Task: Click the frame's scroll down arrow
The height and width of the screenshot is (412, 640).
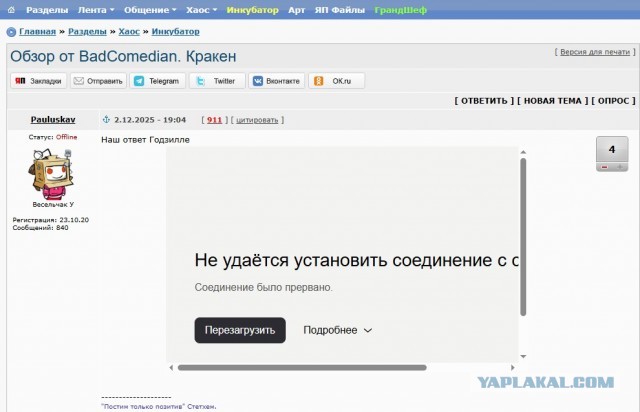Action: 523,356
